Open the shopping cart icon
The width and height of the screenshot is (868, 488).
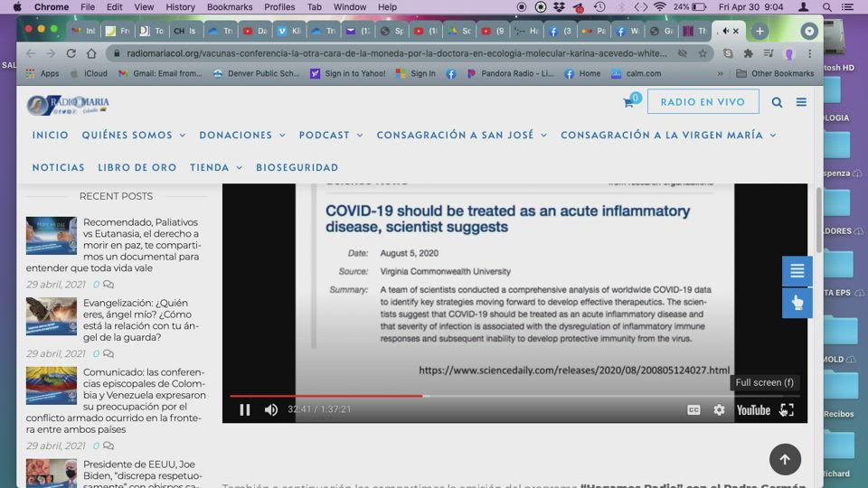628,103
